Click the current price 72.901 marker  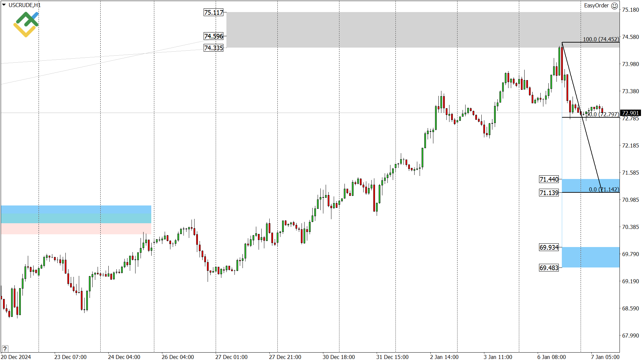tap(630, 113)
